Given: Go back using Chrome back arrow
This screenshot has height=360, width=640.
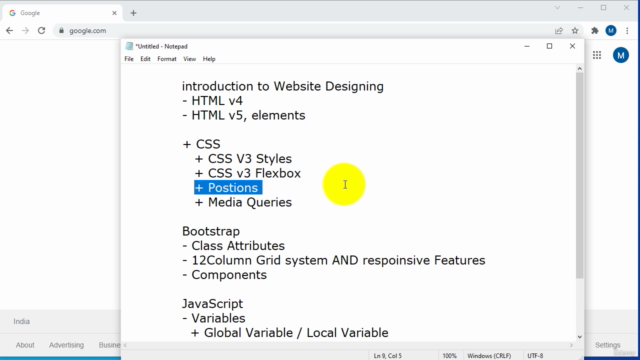Looking at the screenshot, I should [x=9, y=31].
